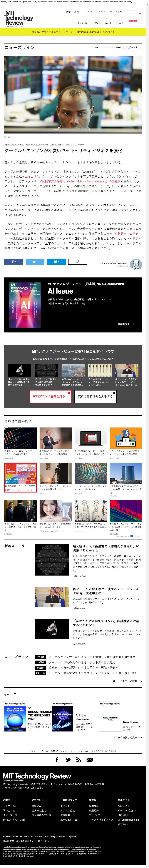149x868 pixels.
Task: Click the footer mail envelope icon
Action: coord(89,760)
